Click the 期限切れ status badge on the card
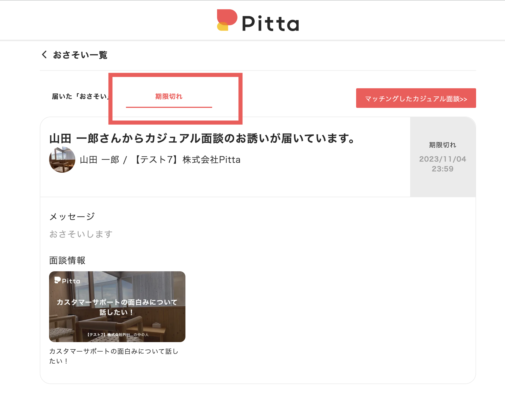The image size is (505, 420). pyautogui.click(x=442, y=145)
